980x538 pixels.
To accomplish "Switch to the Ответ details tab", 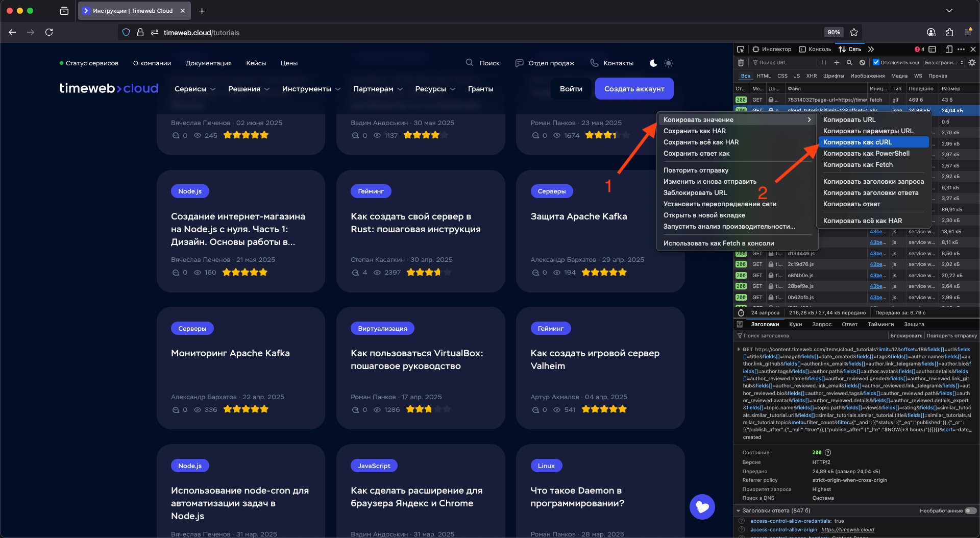I will click(x=849, y=324).
